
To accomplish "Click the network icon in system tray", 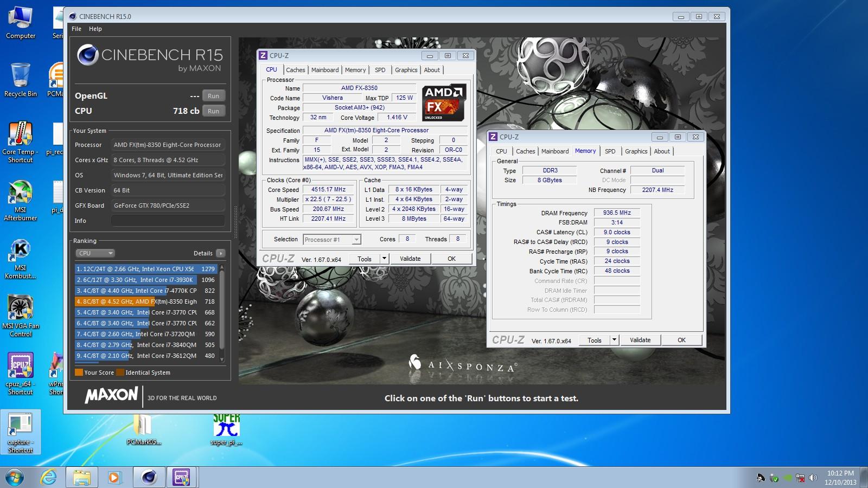I will click(800, 478).
